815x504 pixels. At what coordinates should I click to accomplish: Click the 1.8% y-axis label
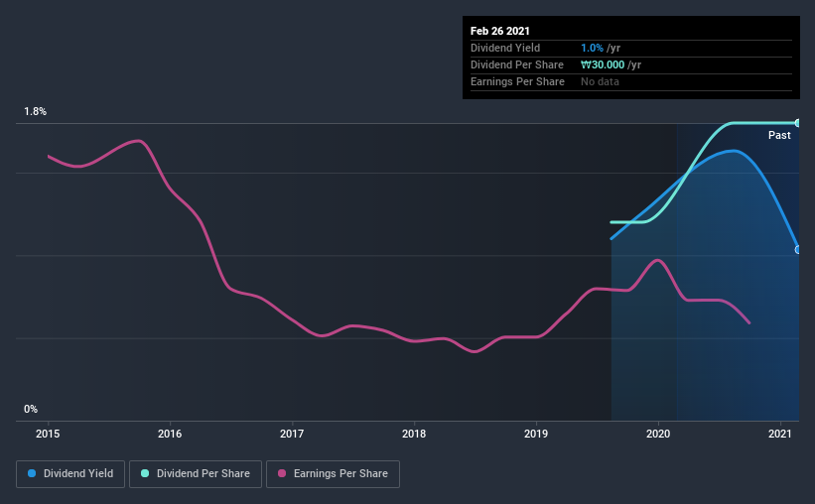(35, 112)
